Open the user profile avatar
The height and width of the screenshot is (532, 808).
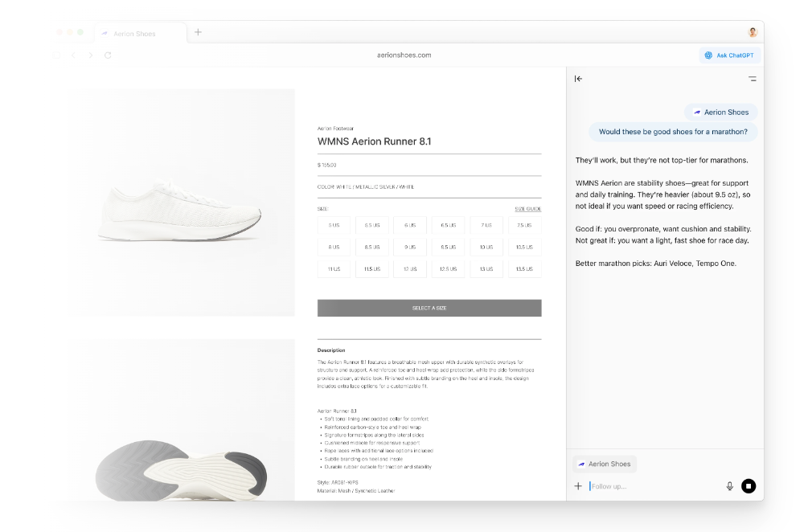(x=753, y=33)
